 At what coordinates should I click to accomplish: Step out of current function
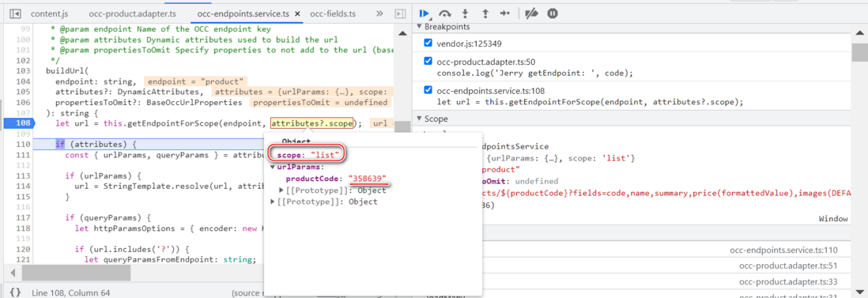pyautogui.click(x=485, y=13)
